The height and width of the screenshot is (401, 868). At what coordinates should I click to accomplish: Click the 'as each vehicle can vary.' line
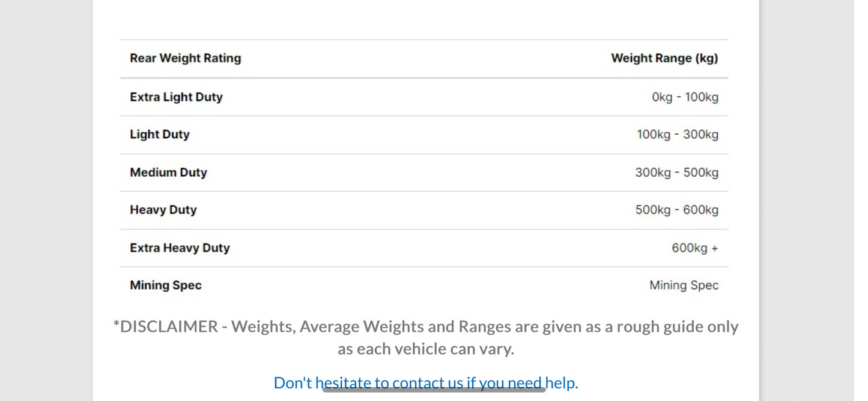coord(425,349)
